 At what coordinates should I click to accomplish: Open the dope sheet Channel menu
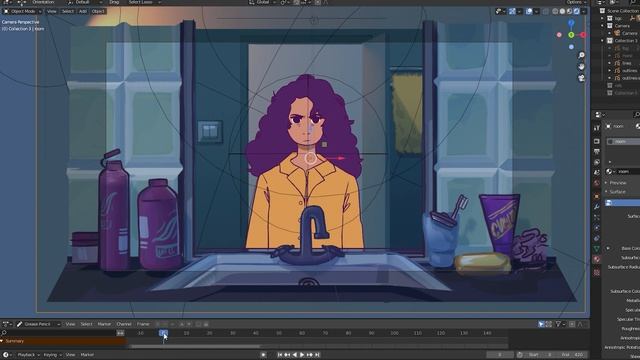pos(124,324)
